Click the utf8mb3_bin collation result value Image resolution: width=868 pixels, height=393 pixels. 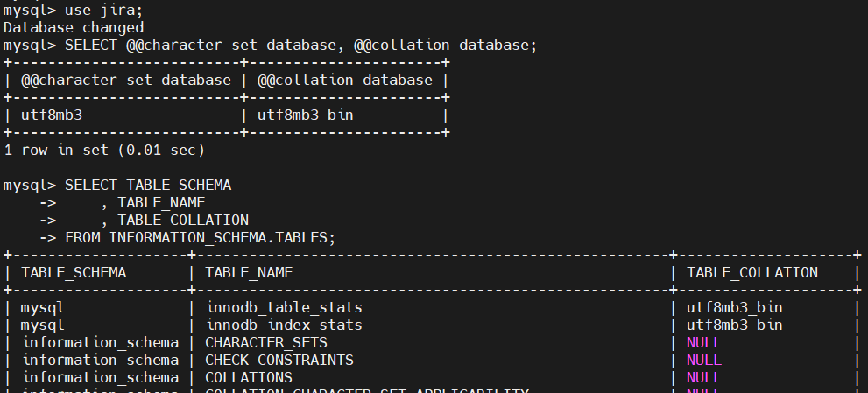tap(305, 116)
